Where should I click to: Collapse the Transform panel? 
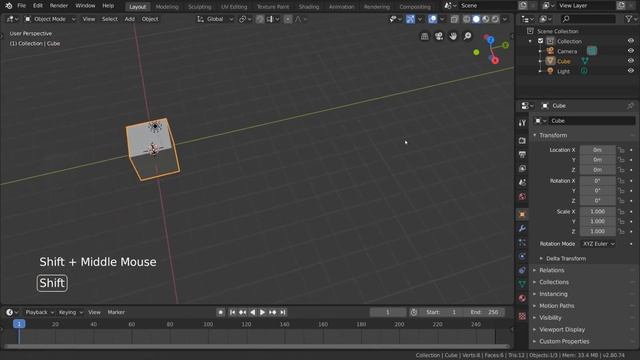[553, 135]
